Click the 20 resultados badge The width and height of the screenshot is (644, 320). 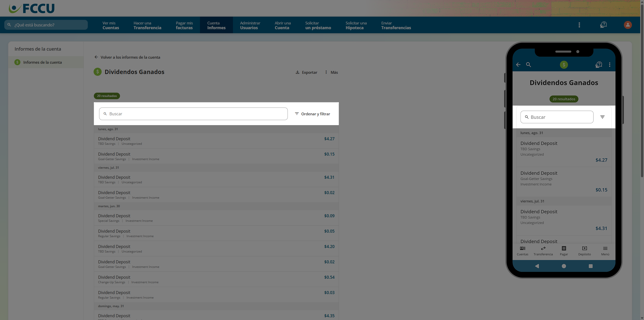coord(107,96)
